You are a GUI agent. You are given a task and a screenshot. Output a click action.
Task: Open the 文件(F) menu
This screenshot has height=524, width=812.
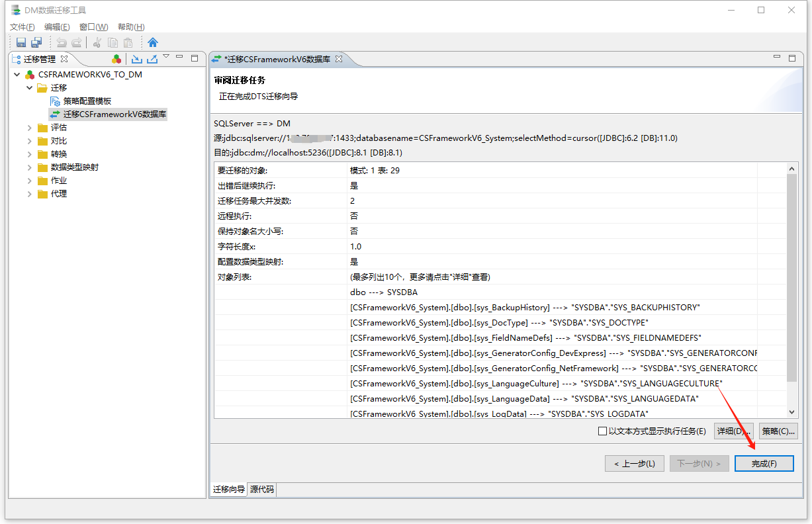click(x=23, y=27)
